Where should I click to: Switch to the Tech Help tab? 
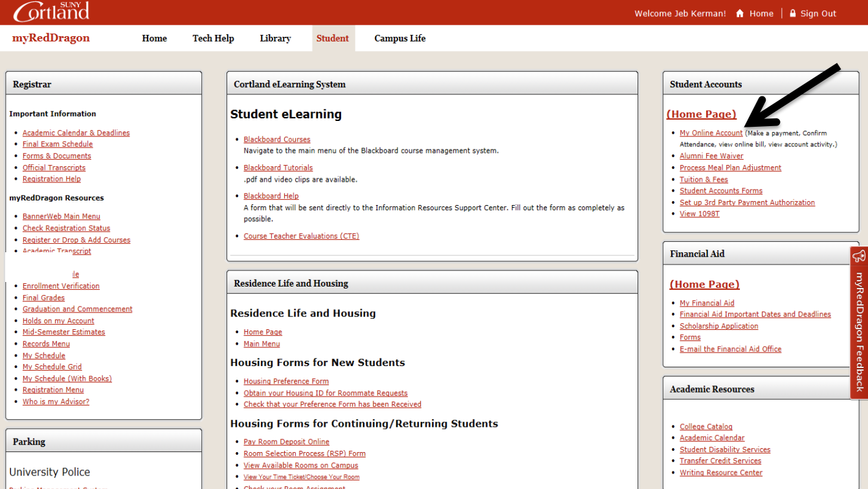[x=213, y=38]
